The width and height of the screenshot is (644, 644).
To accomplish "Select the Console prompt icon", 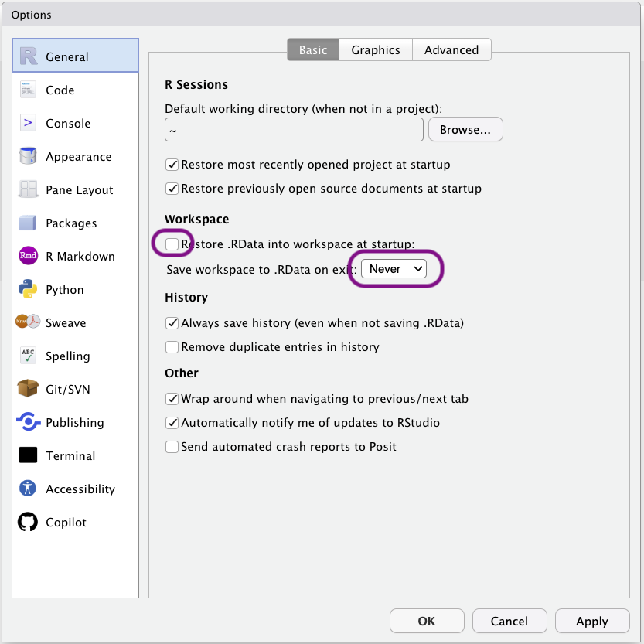I will [x=28, y=123].
